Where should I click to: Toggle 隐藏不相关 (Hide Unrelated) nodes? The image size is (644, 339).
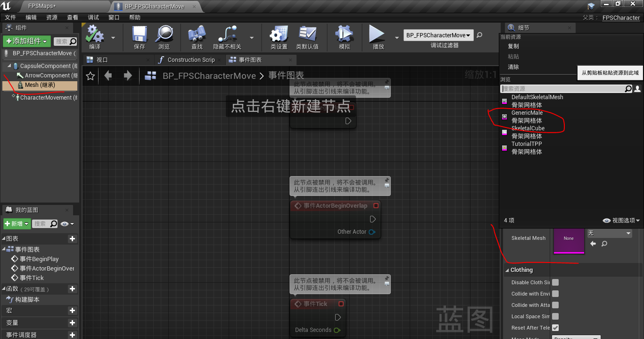[227, 37]
